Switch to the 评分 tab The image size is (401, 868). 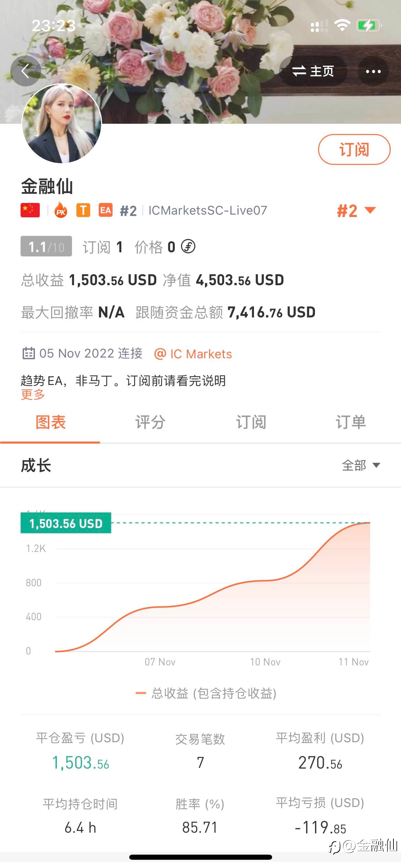click(x=150, y=422)
